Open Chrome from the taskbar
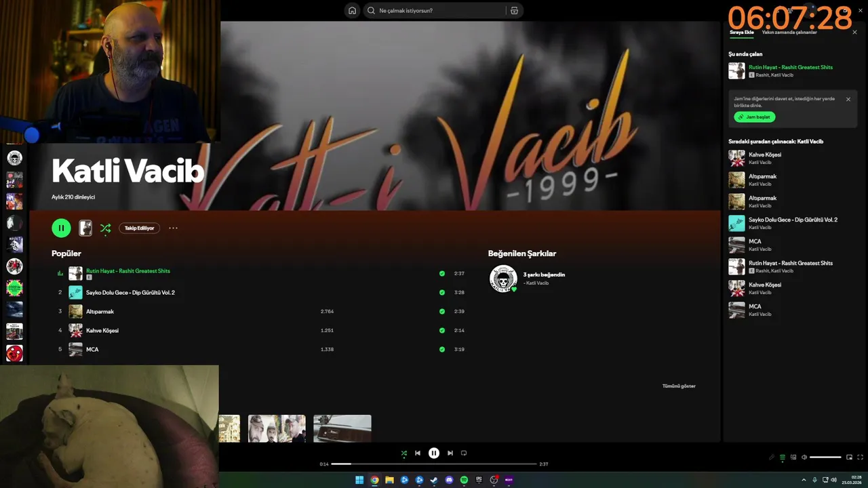Screen dimensions: 868x488 pyautogui.click(x=374, y=480)
